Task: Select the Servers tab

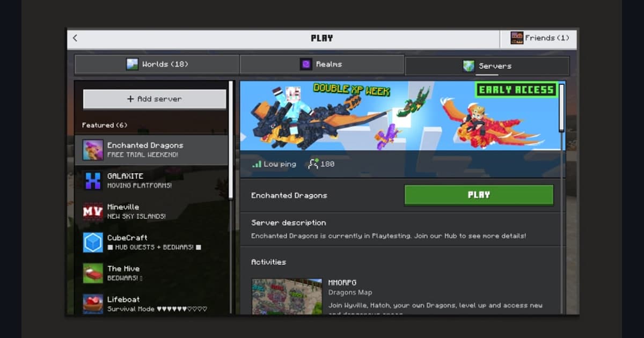Action: pyautogui.click(x=487, y=66)
